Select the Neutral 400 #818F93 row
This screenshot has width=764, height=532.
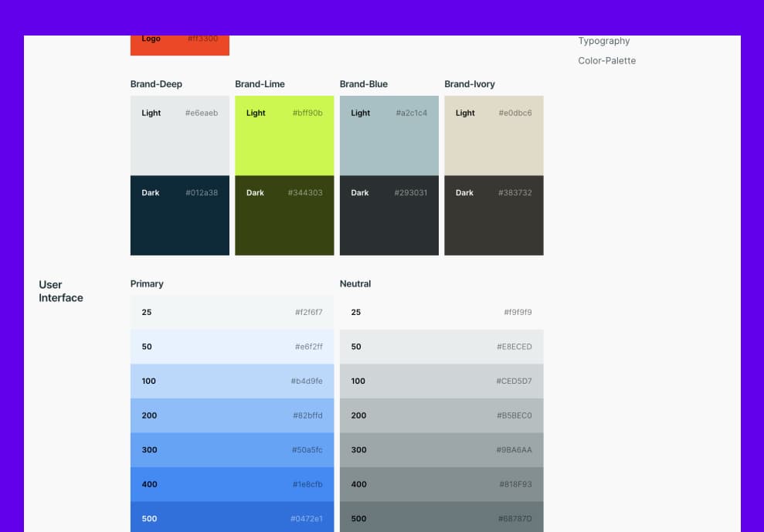[441, 484]
